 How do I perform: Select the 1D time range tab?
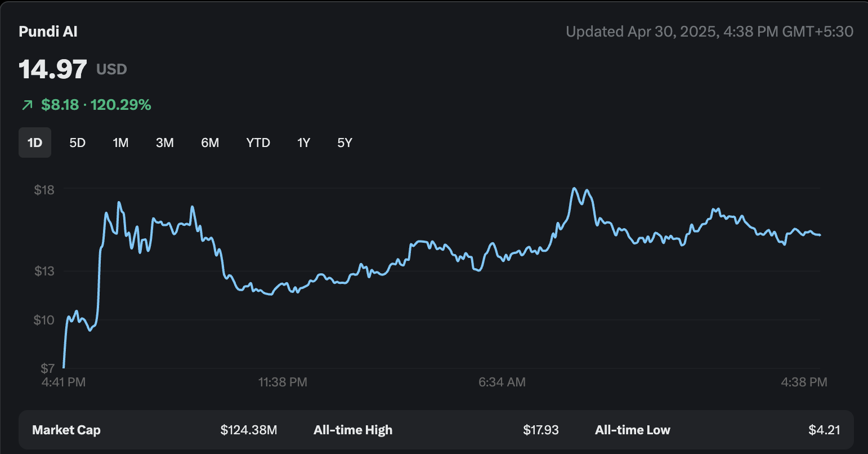pos(35,143)
